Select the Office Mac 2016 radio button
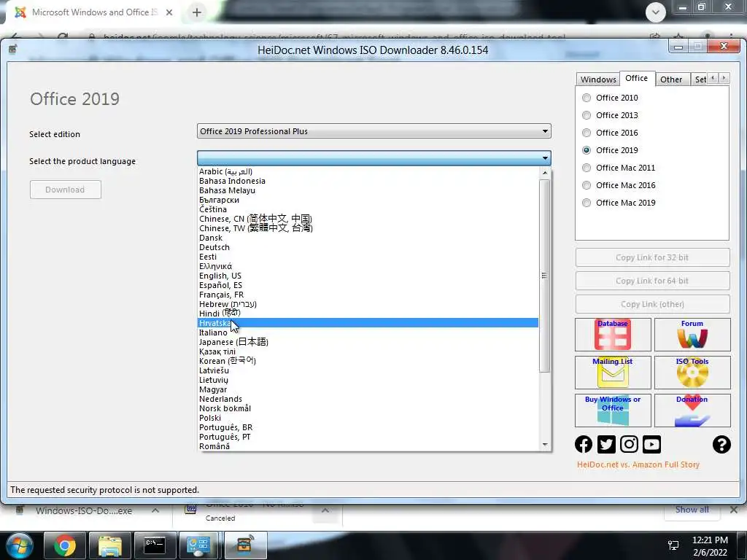The width and height of the screenshot is (747, 560). point(587,185)
